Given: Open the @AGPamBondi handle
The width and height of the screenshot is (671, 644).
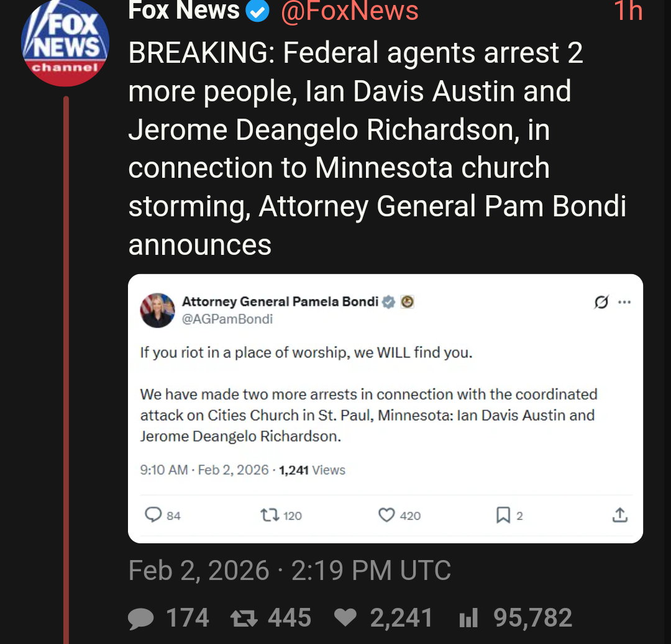Looking at the screenshot, I should [227, 319].
